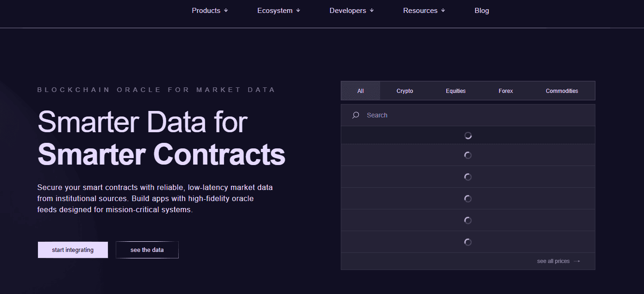Expand the Ecosystem dropdown menu
This screenshot has width=644, height=294.
click(279, 11)
